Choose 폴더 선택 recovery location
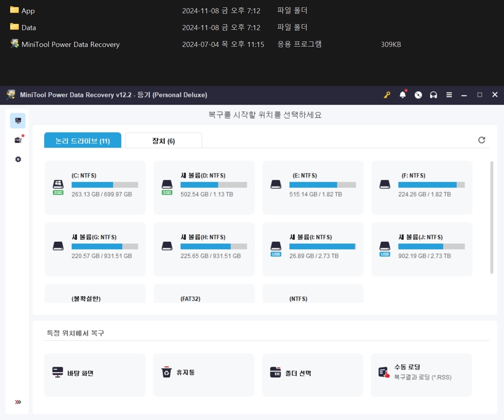Viewport: 504px width, 420px height. 313,375
